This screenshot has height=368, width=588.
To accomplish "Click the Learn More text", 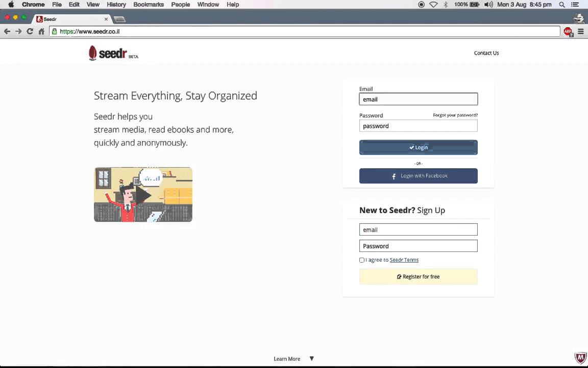I will click(287, 359).
